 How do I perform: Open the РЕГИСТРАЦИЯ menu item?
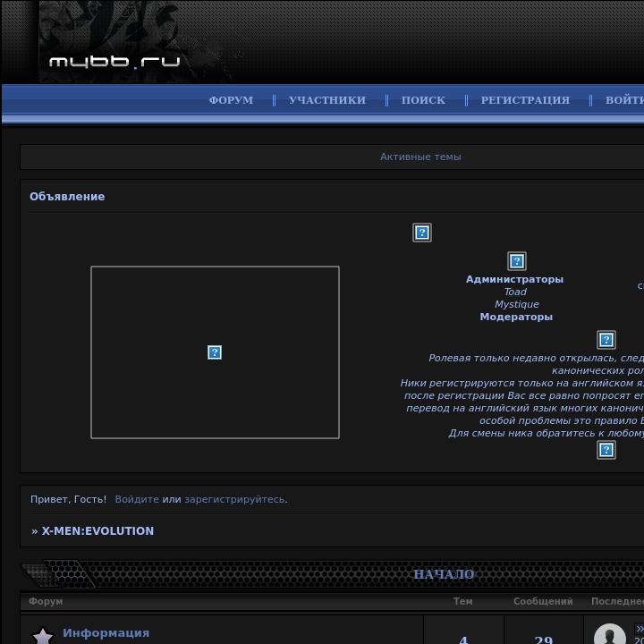(x=525, y=100)
